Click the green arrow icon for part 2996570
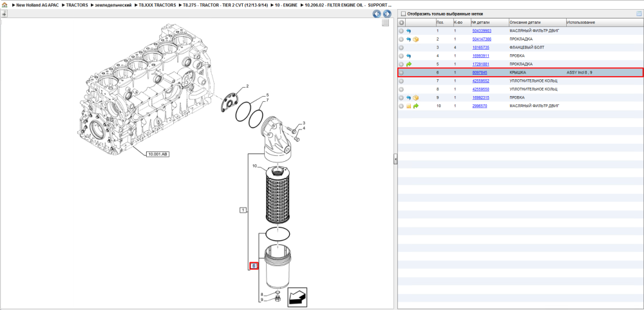644x310 pixels. (x=415, y=106)
